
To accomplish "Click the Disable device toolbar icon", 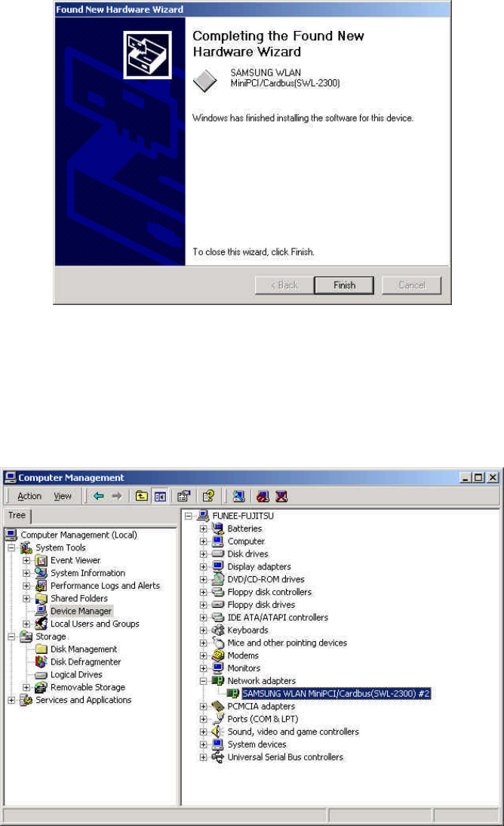I will (x=263, y=496).
